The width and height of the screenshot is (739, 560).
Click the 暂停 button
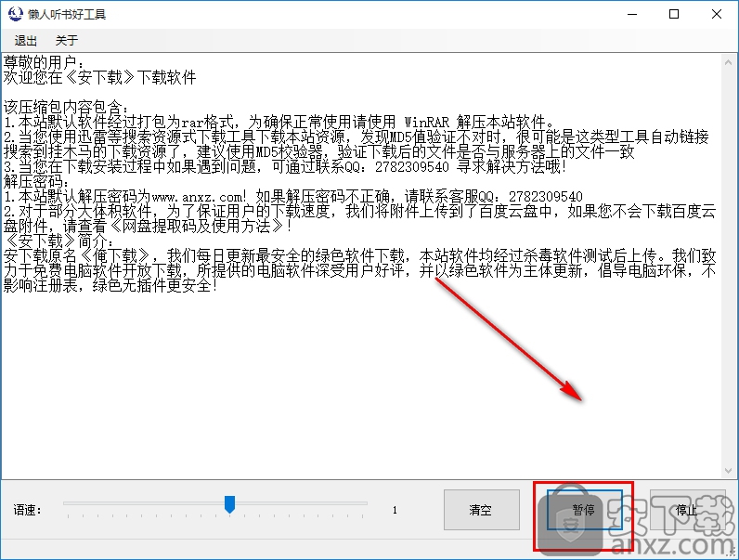click(x=584, y=510)
